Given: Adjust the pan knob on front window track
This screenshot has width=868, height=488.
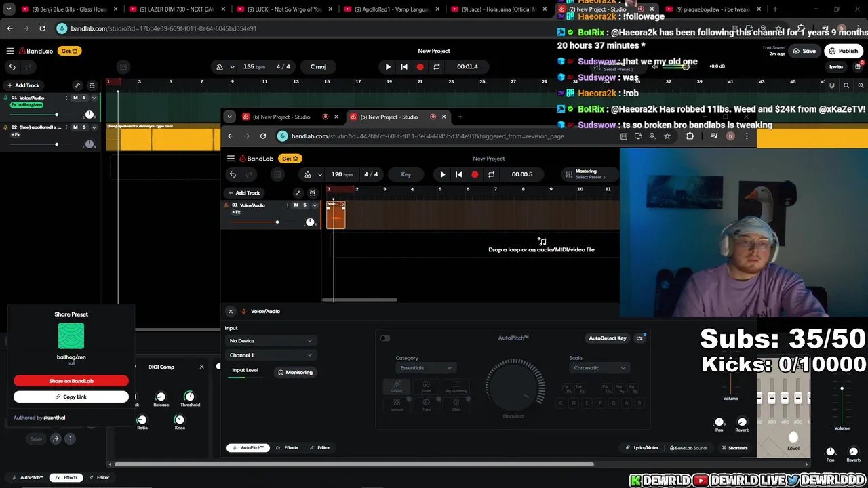Looking at the screenshot, I should pos(310,222).
